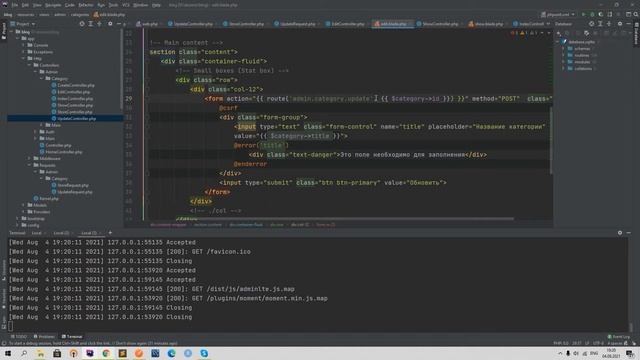The image size is (640, 360).
Task: Collapse all in Project panel toolbar
Action: click(99, 24)
